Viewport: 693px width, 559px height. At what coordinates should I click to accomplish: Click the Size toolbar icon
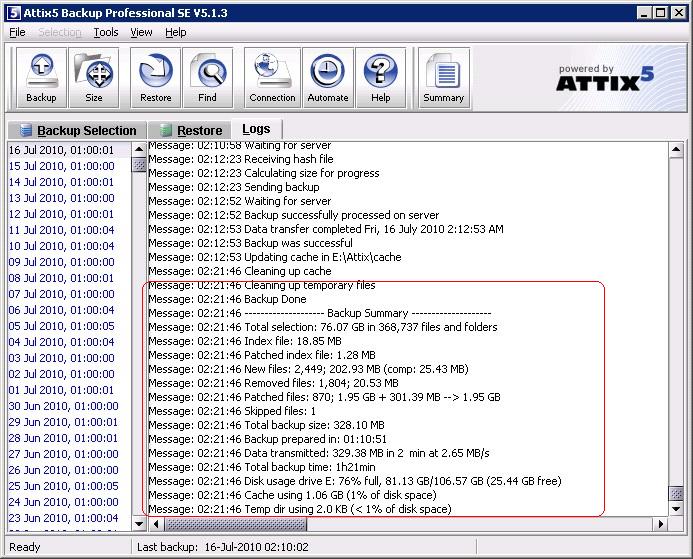coord(94,78)
